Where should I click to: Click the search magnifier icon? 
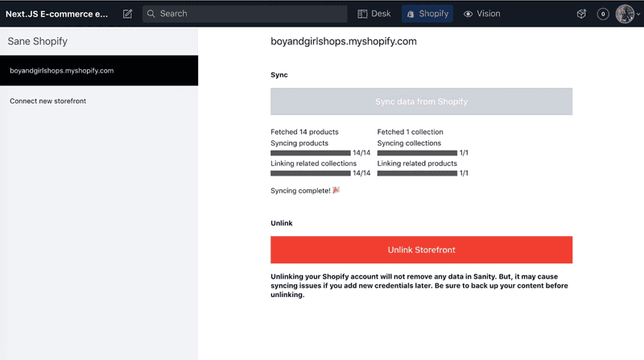(x=151, y=14)
